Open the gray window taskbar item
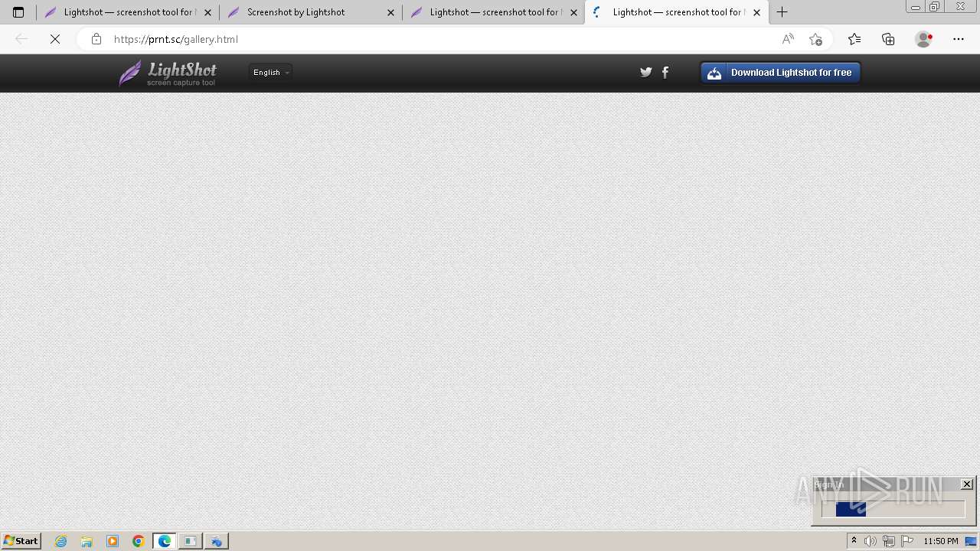The height and width of the screenshot is (551, 980). [191, 541]
